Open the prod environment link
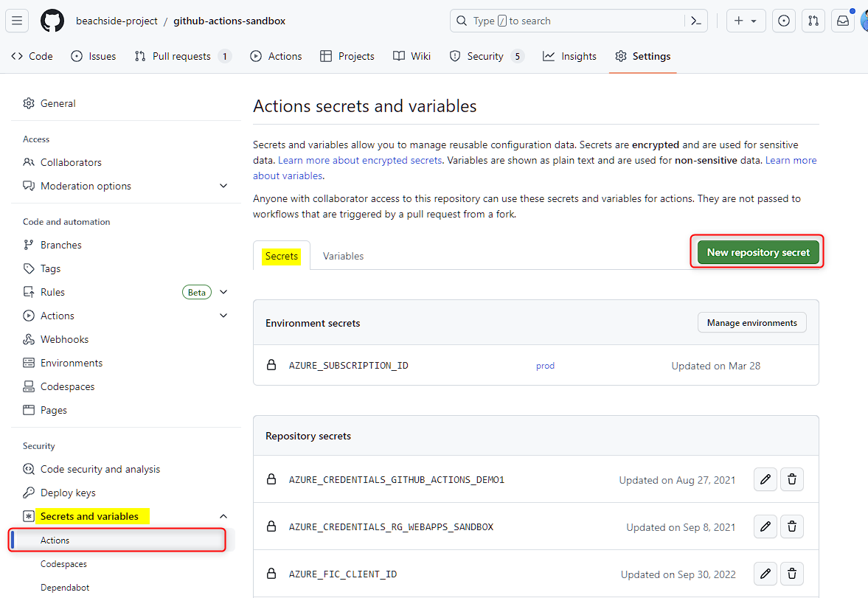The image size is (868, 598). tap(545, 365)
